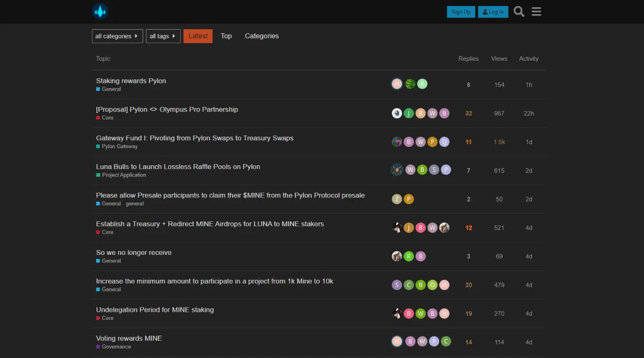This screenshot has height=358, width=644.
Task: Click 12 replies on Establish a Treasury
Action: 468,228
